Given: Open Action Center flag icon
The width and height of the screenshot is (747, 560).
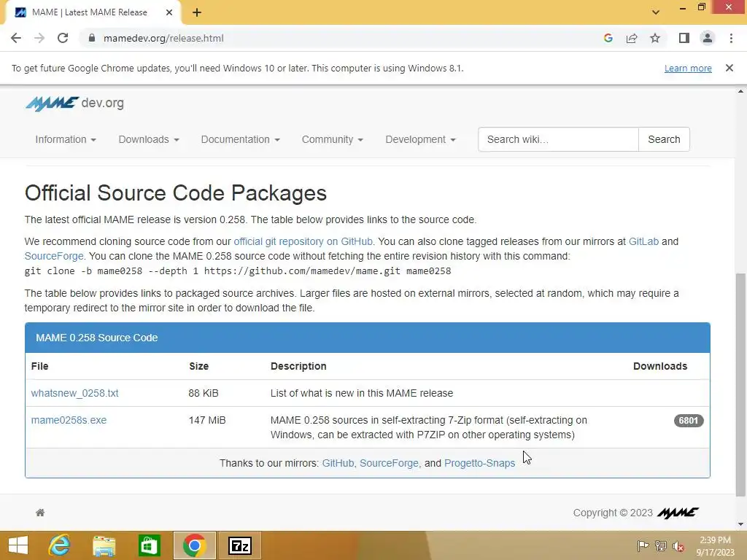Looking at the screenshot, I should click(x=643, y=545).
